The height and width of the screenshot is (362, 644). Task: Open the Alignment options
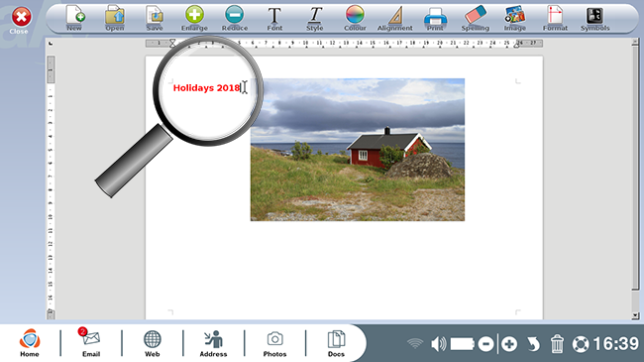point(394,19)
